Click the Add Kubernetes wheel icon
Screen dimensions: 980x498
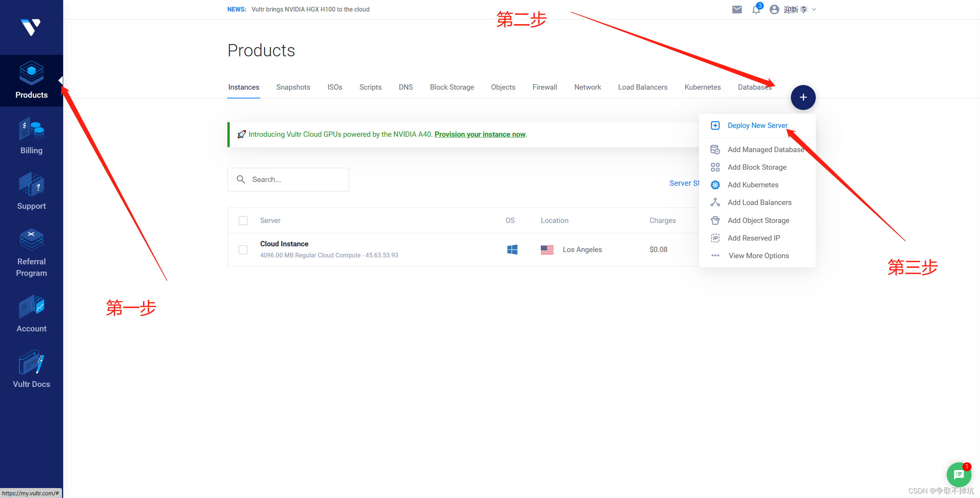point(715,185)
